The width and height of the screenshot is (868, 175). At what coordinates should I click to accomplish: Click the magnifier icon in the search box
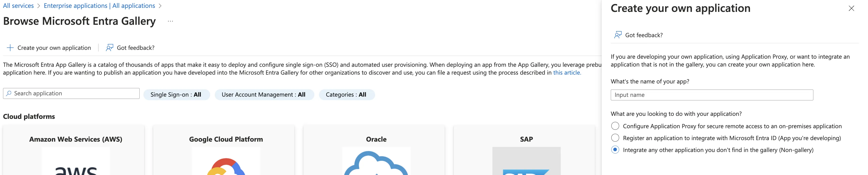tap(9, 93)
